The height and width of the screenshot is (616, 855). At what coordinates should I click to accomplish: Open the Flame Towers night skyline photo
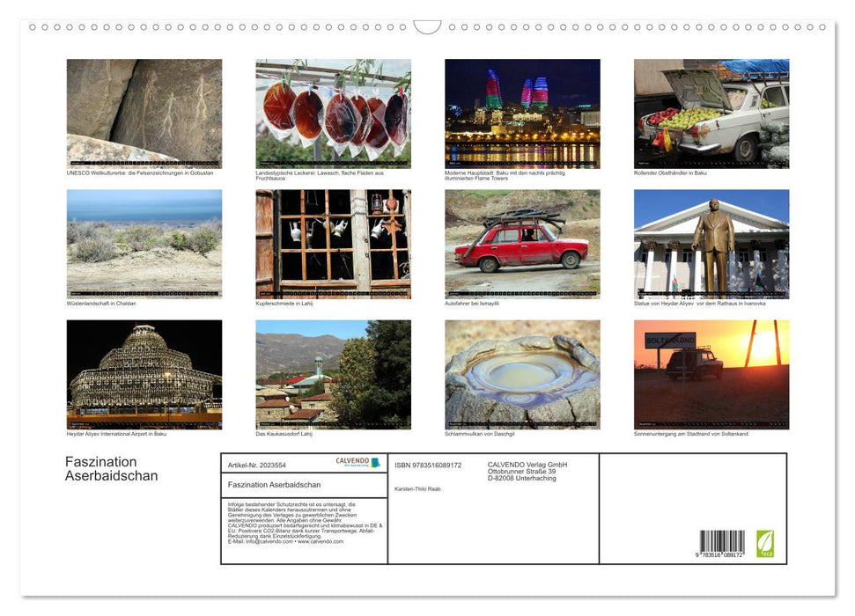(x=521, y=112)
